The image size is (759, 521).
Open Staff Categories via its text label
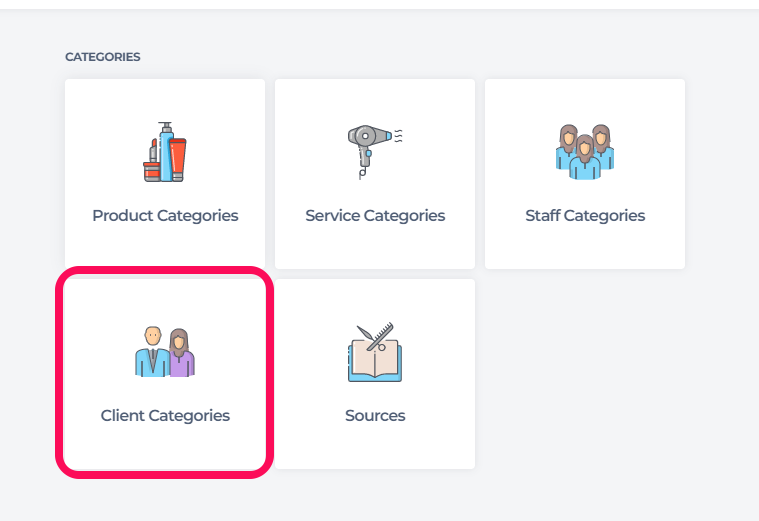(x=585, y=215)
